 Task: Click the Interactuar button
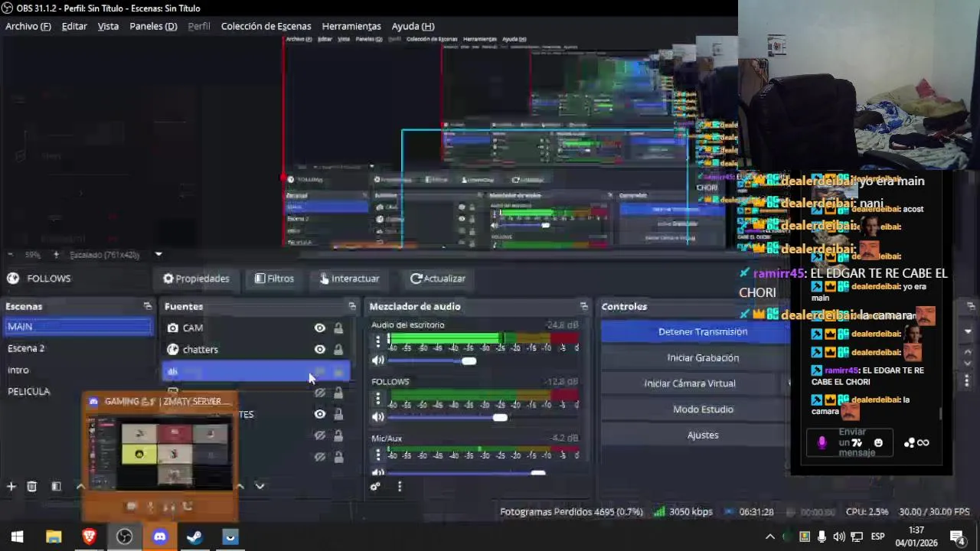pos(349,279)
